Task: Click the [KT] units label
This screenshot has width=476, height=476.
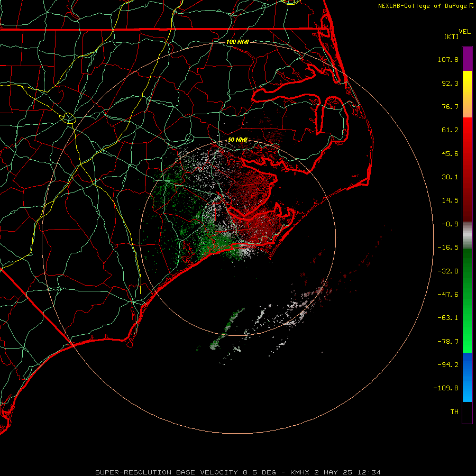Action: (452, 36)
